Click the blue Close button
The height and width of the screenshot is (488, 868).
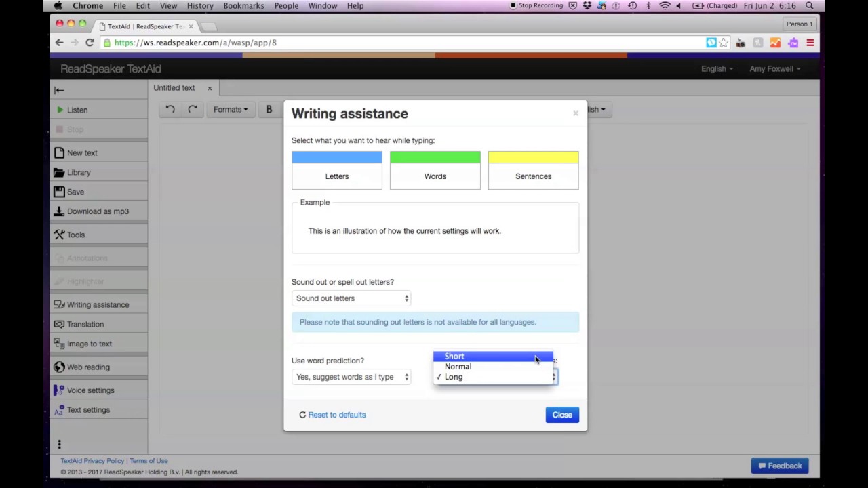pos(562,415)
